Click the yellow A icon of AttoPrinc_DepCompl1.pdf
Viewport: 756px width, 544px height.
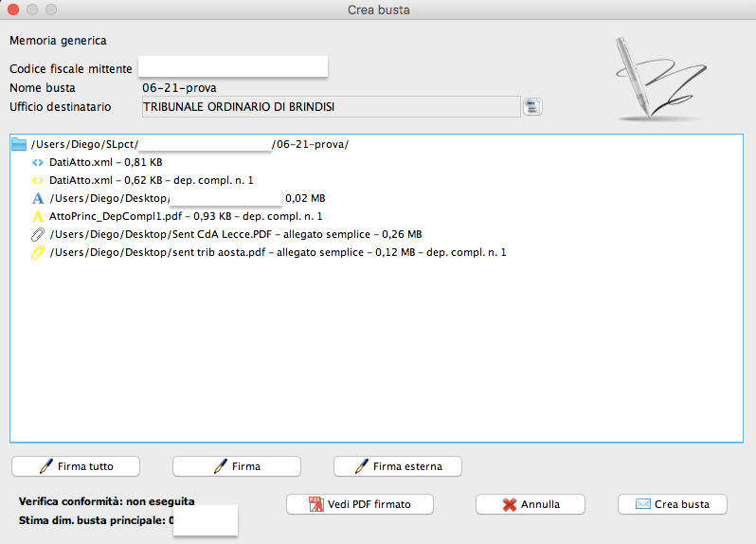click(38, 216)
